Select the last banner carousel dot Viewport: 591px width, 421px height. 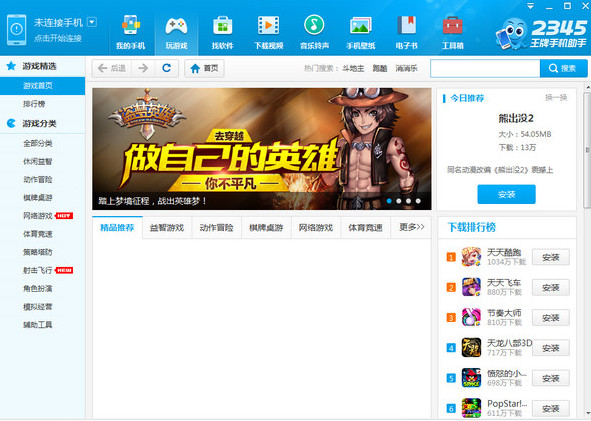418,201
